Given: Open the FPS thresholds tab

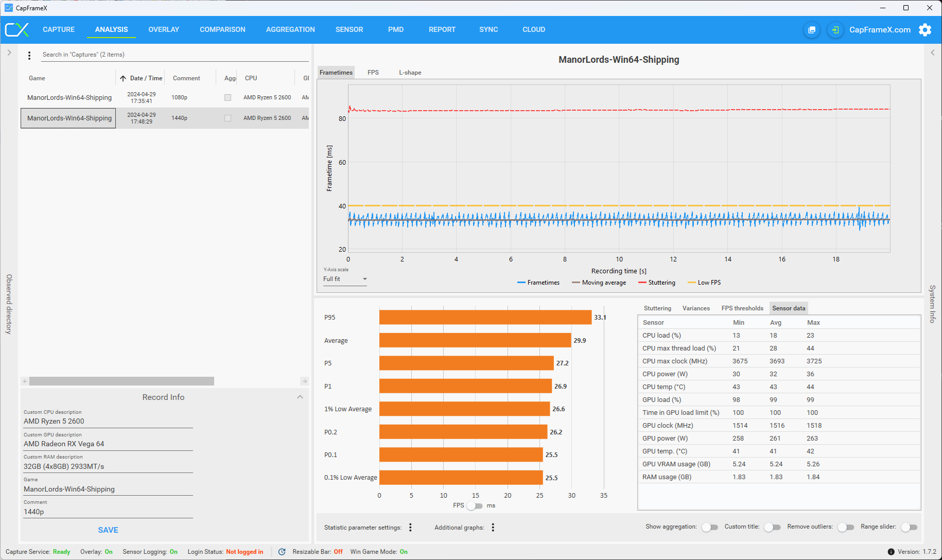Looking at the screenshot, I should pyautogui.click(x=742, y=308).
